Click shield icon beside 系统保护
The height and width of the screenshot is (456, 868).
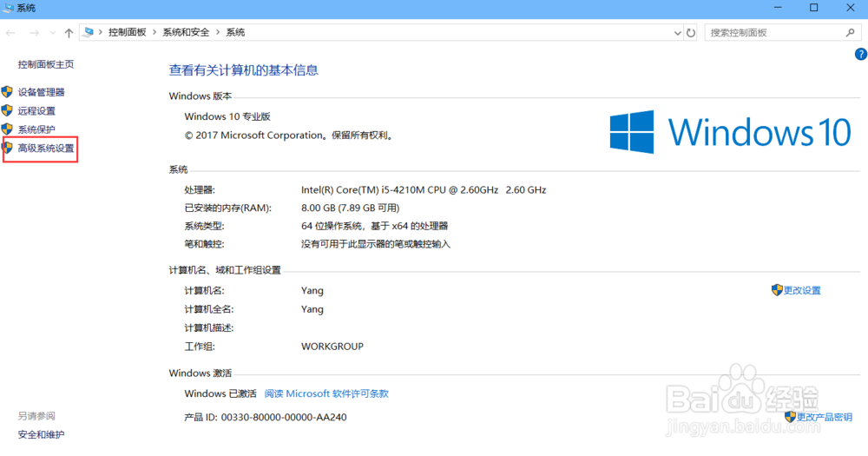click(x=7, y=129)
